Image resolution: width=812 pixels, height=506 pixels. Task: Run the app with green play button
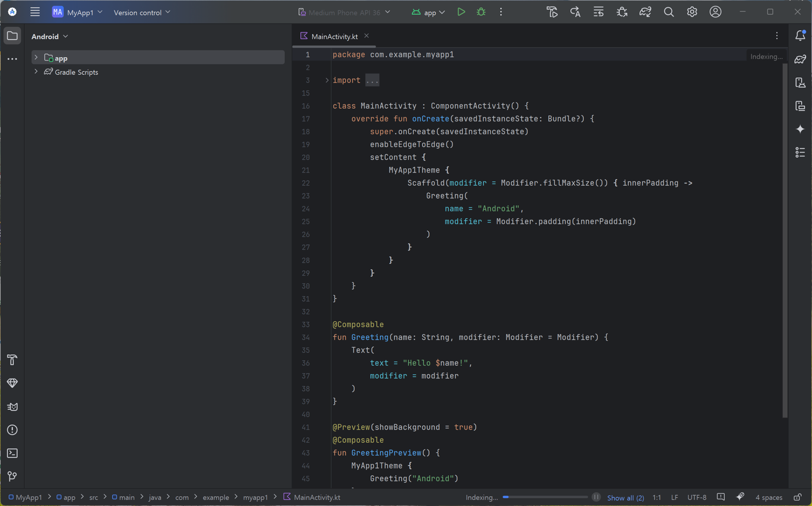click(x=461, y=12)
